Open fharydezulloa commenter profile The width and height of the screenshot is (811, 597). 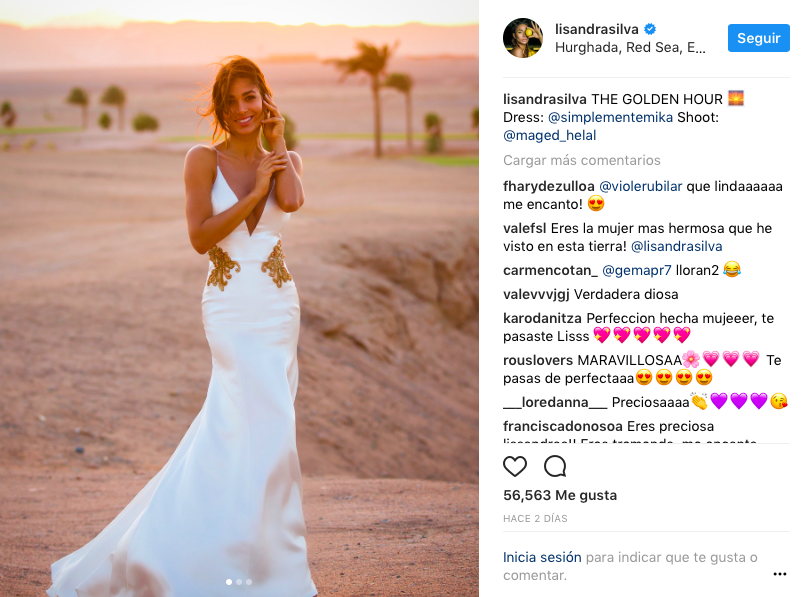[548, 186]
